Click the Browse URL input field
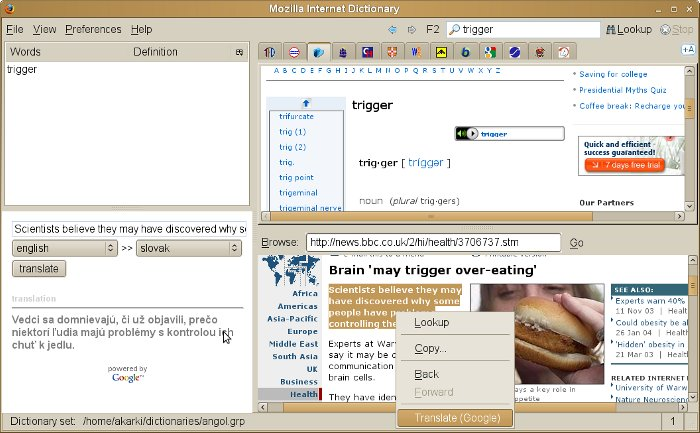Image resolution: width=700 pixels, height=433 pixels. click(433, 242)
